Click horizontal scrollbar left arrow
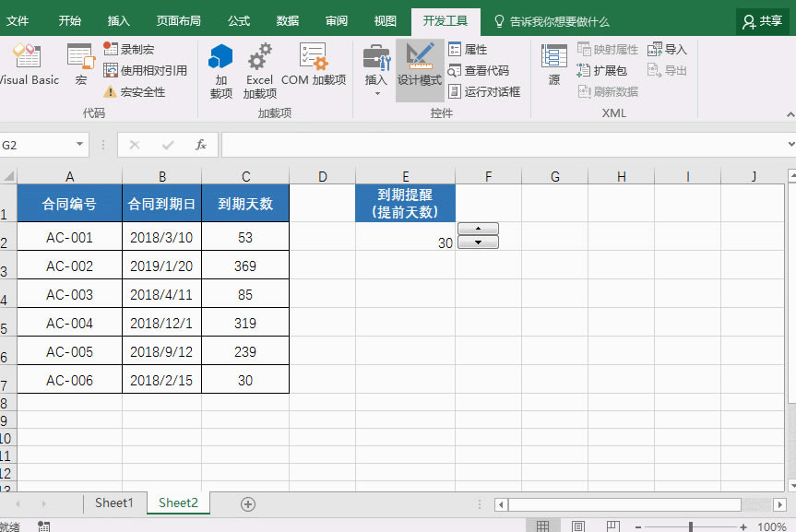 [x=501, y=504]
